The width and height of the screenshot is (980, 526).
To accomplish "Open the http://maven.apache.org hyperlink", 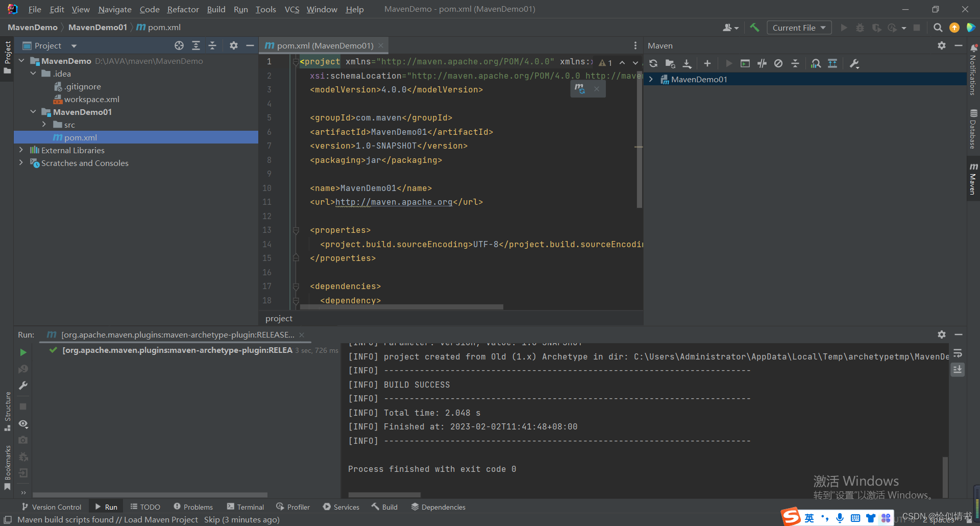I will (393, 202).
